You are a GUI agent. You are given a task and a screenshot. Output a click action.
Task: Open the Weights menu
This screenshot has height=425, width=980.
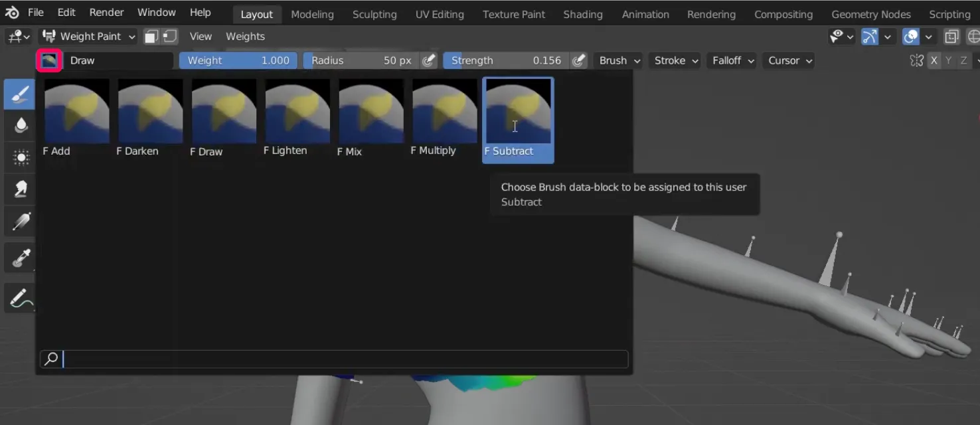(x=245, y=37)
